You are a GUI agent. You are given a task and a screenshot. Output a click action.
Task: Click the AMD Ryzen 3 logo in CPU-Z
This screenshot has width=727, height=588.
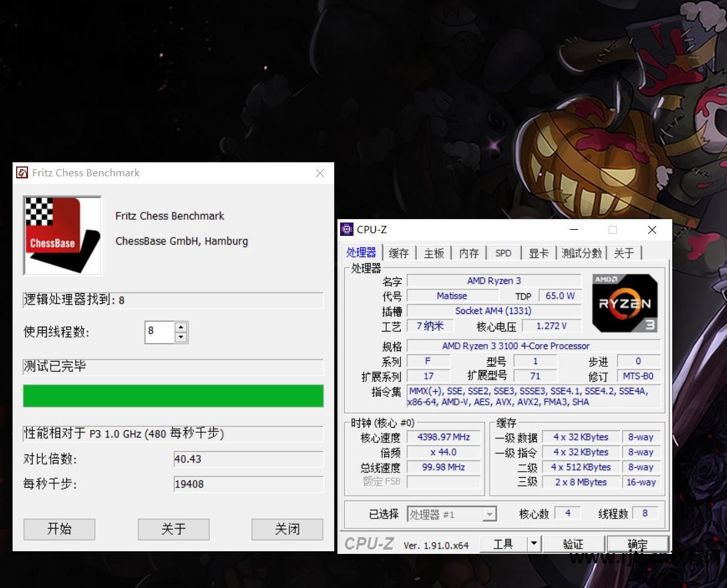point(625,303)
